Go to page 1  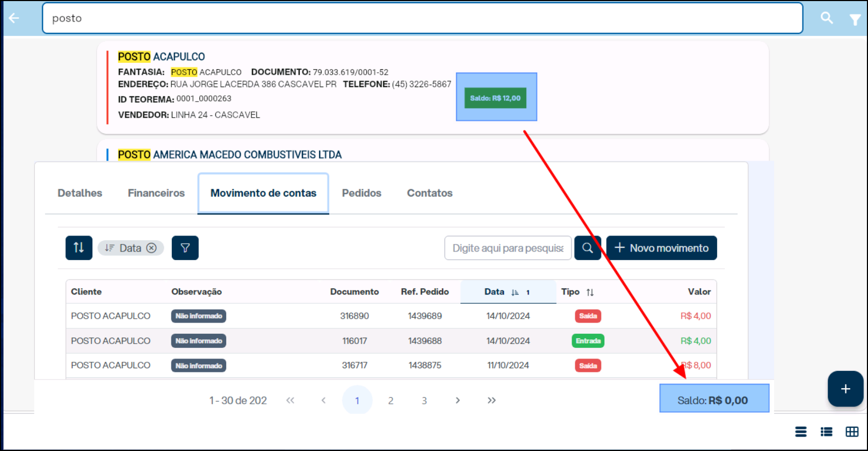[x=357, y=400]
